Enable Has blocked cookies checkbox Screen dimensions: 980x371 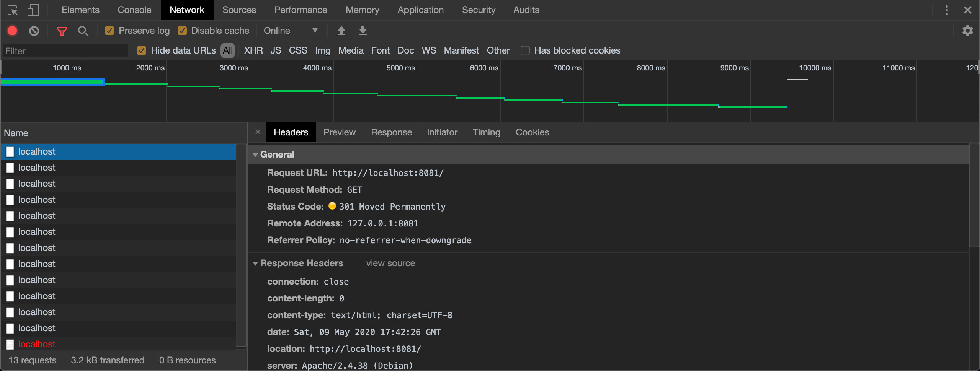click(525, 50)
